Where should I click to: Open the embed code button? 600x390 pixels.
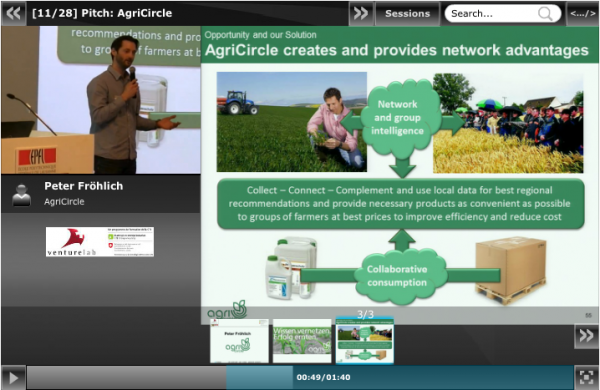[x=583, y=13]
